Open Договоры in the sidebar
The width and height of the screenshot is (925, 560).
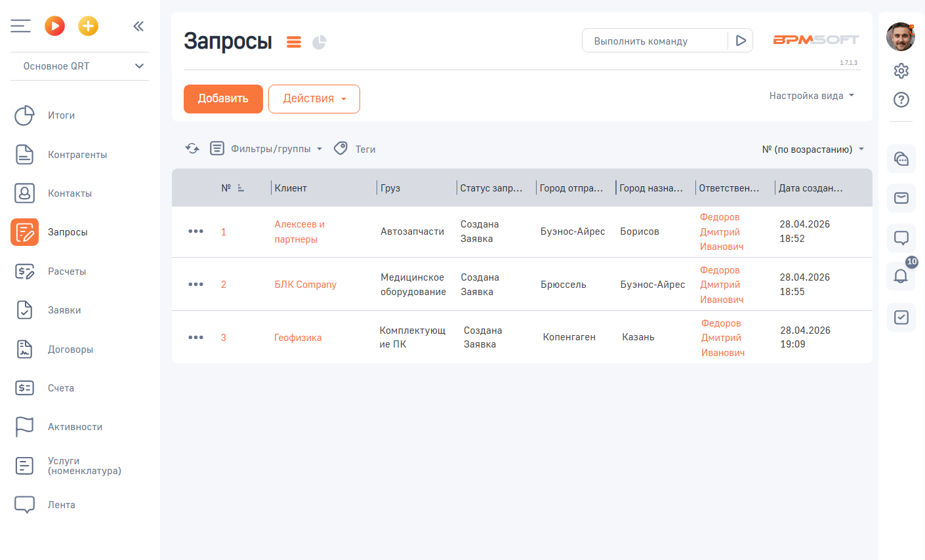tap(70, 350)
